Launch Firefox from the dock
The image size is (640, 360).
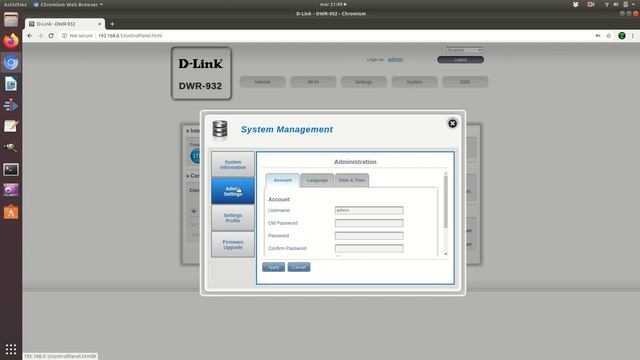tap(11, 41)
